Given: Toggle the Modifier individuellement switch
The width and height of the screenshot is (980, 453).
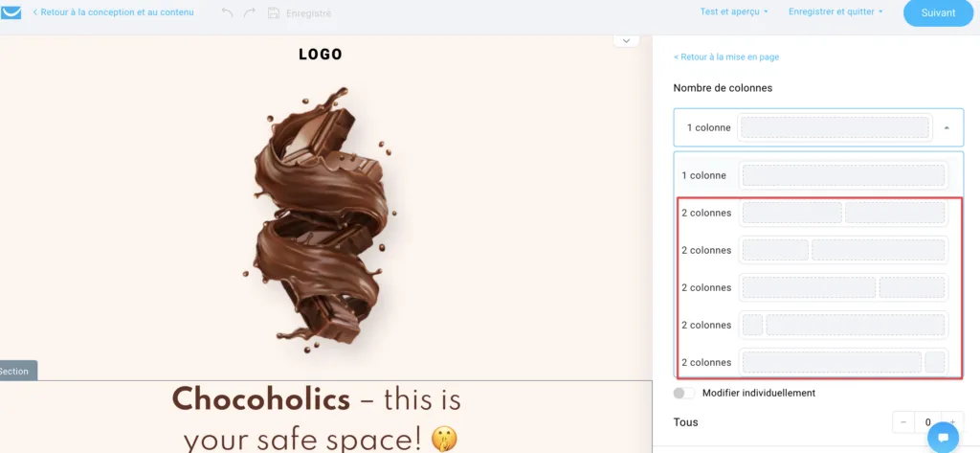Looking at the screenshot, I should pos(683,393).
